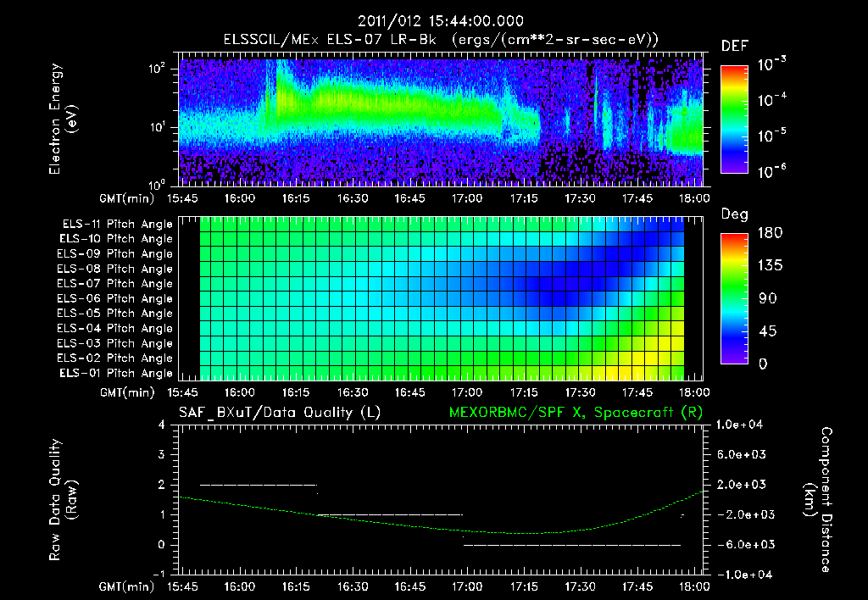Click the ELS-11 Pitch Angle row label
The width and height of the screenshot is (868, 600).
117,225
